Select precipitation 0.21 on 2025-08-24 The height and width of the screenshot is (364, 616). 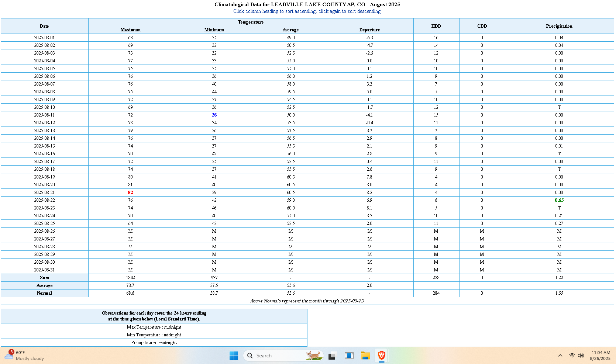point(559,216)
